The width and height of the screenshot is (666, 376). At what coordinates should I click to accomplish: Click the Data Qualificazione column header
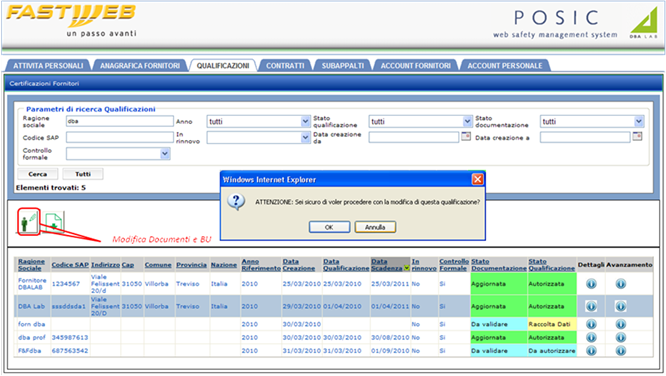coord(346,265)
